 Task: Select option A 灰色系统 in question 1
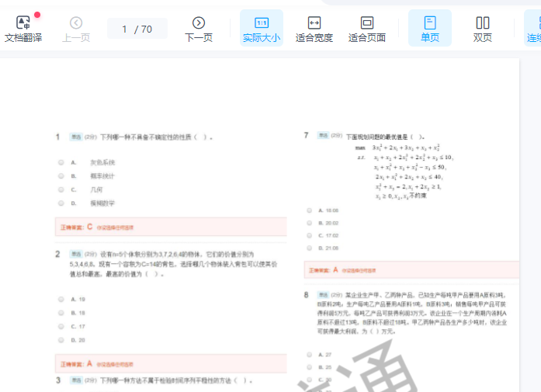tap(61, 162)
